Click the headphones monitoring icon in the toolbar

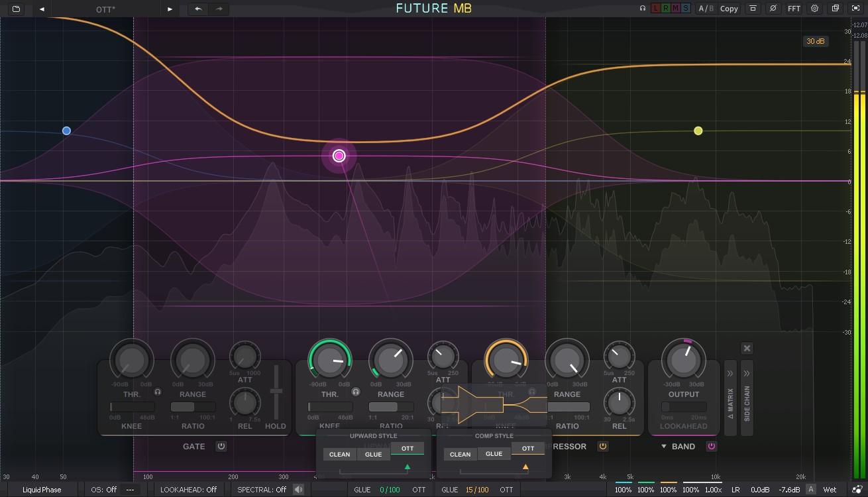[x=641, y=8]
